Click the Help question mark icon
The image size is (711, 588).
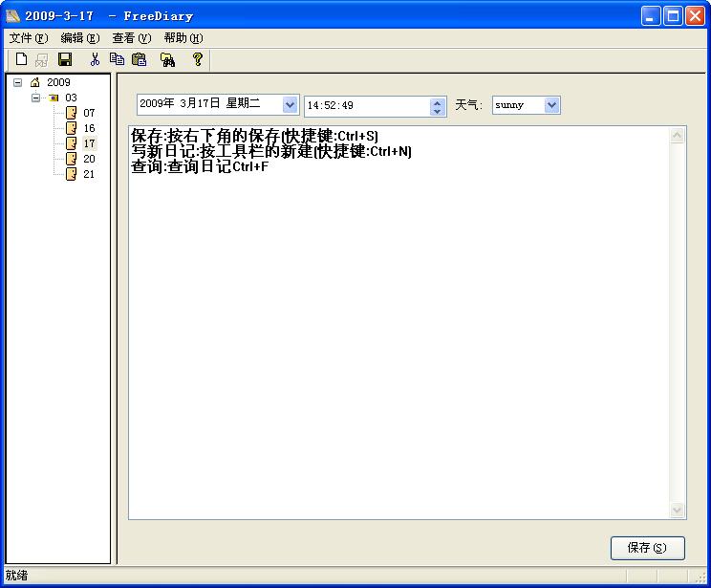click(x=198, y=59)
